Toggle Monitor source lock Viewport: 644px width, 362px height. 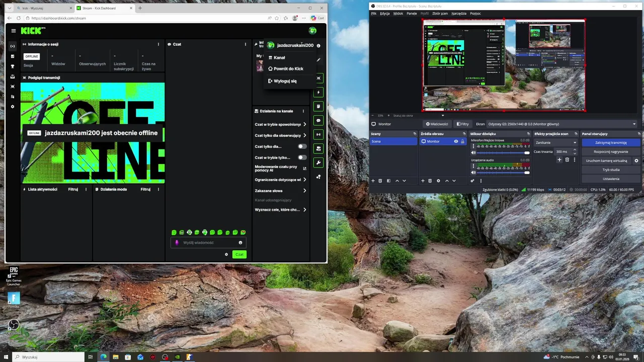coord(462,142)
